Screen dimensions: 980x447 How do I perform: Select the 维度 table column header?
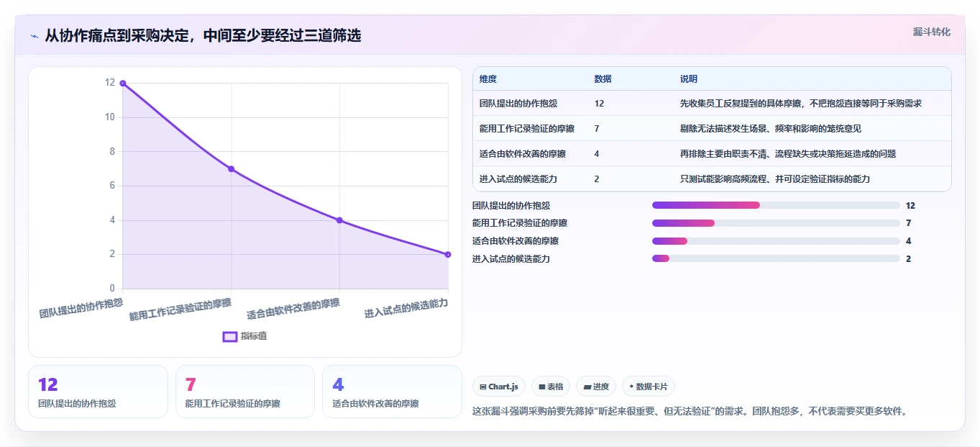488,79
